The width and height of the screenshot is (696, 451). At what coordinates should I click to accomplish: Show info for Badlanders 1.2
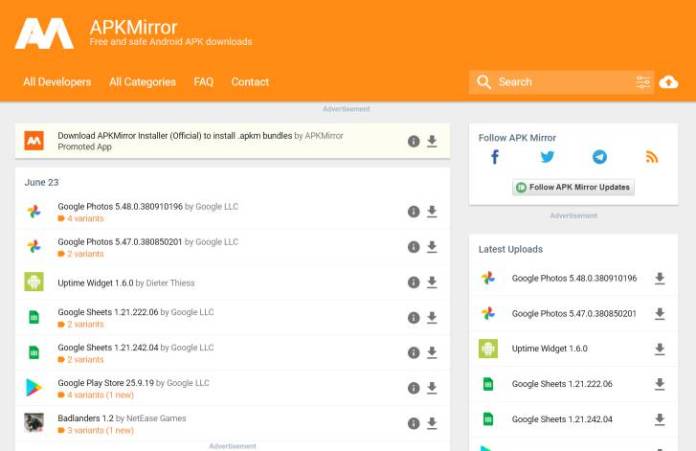click(414, 423)
